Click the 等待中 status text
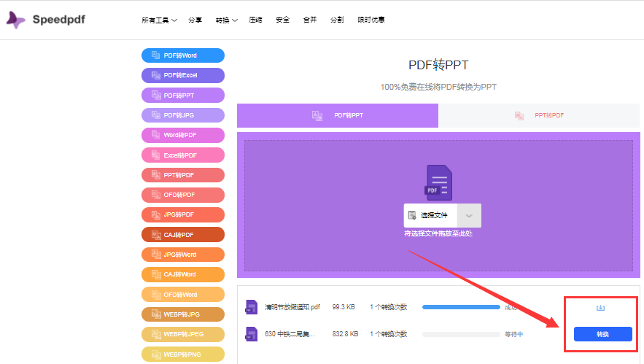This screenshot has height=364, width=644. pos(513,334)
